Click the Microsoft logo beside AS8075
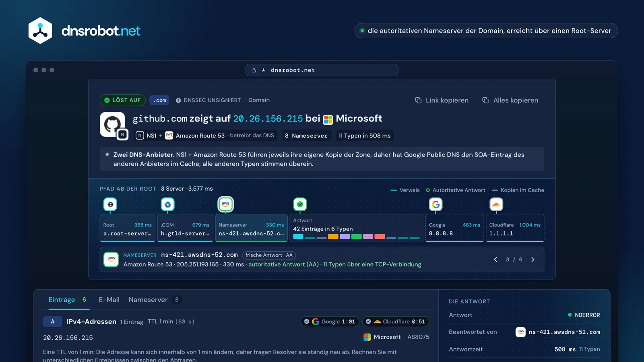The image size is (644, 362). click(x=367, y=337)
